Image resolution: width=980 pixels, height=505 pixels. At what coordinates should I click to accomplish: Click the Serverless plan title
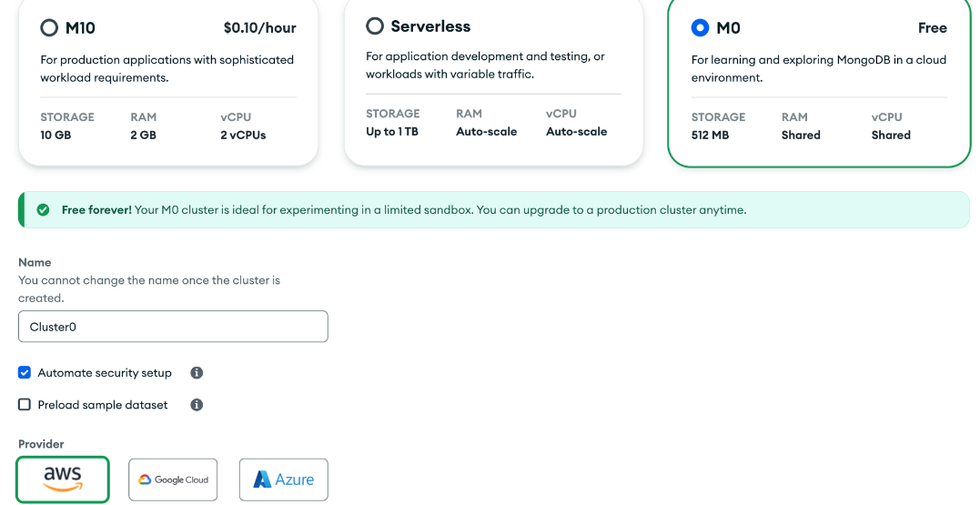[x=430, y=26]
